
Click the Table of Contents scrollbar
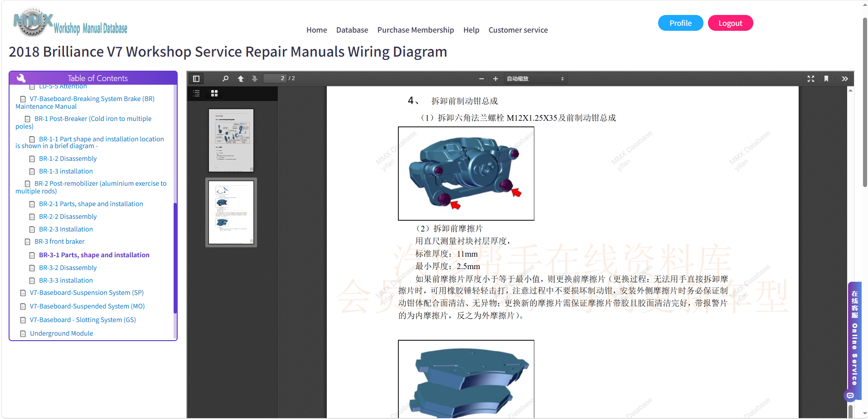click(175, 258)
